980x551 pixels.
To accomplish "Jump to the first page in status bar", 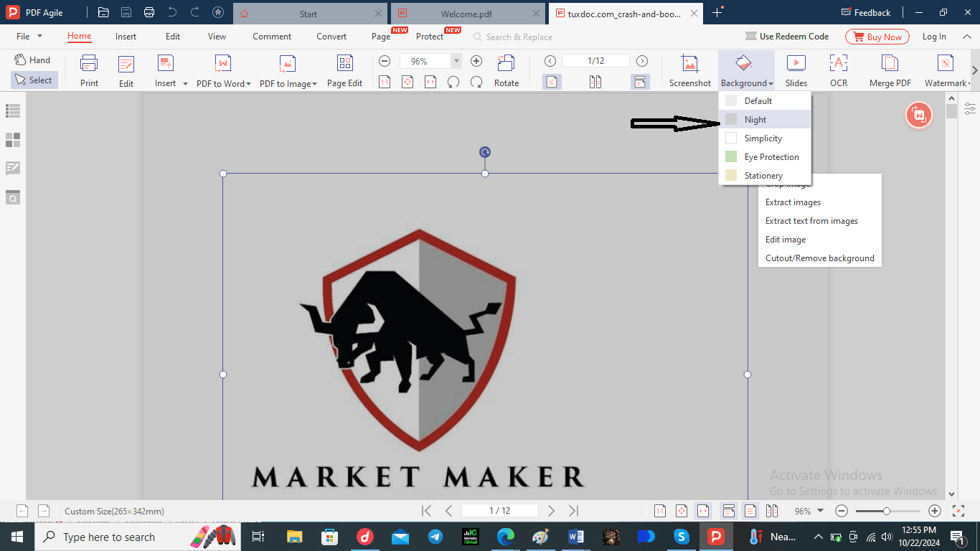I will point(426,511).
